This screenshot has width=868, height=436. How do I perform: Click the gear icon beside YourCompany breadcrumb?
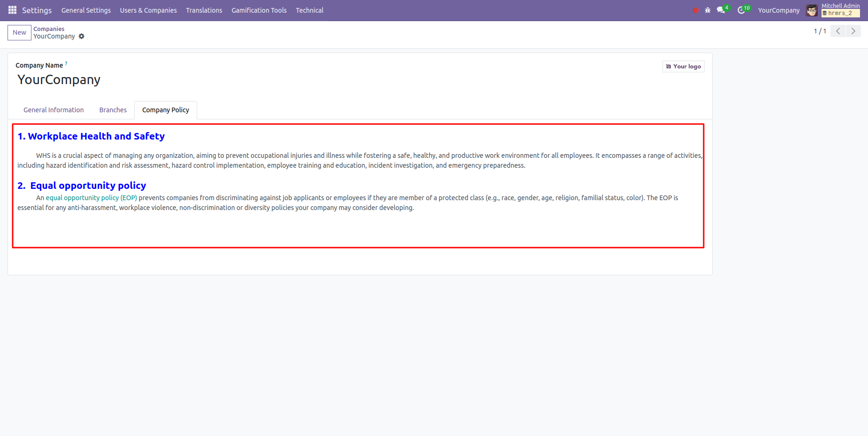tap(82, 36)
